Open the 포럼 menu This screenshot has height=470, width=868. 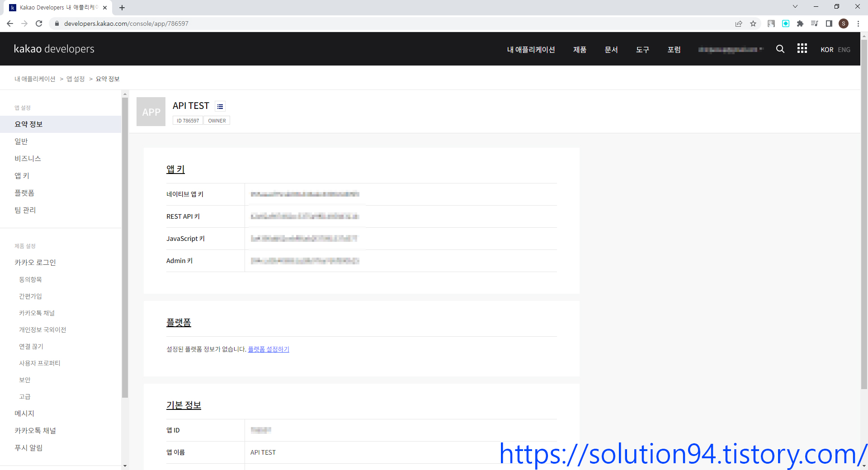674,50
